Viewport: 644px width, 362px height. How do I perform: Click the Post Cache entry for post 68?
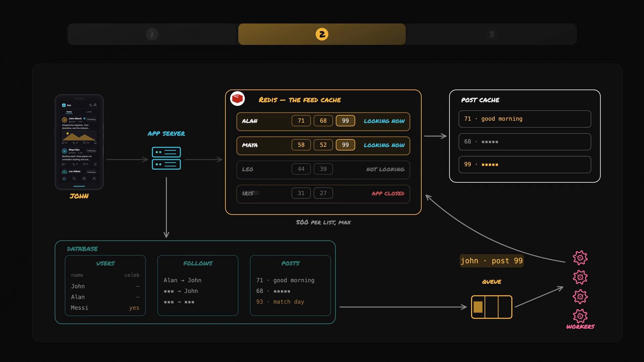pyautogui.click(x=525, y=142)
